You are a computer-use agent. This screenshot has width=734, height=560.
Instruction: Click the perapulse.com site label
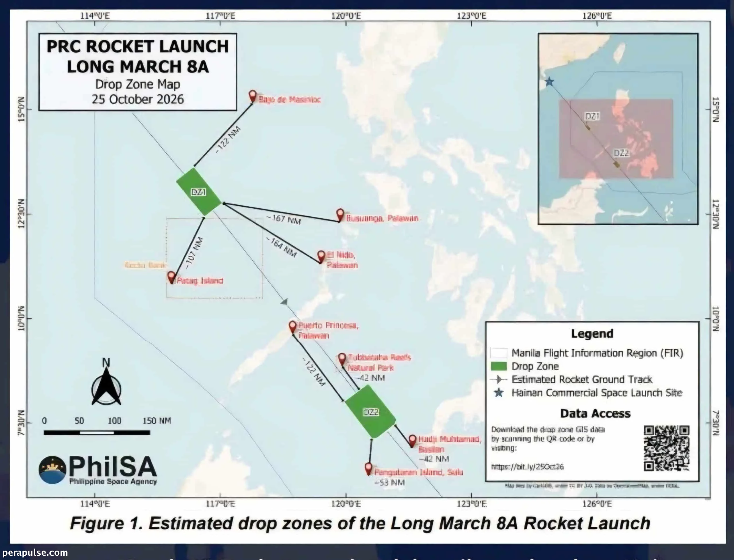[35, 553]
